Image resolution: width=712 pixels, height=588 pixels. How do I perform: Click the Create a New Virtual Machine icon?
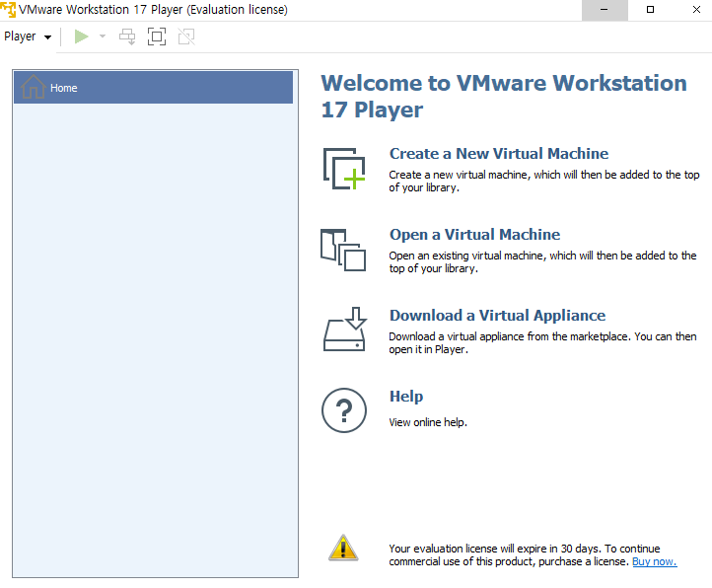pyautogui.click(x=344, y=169)
